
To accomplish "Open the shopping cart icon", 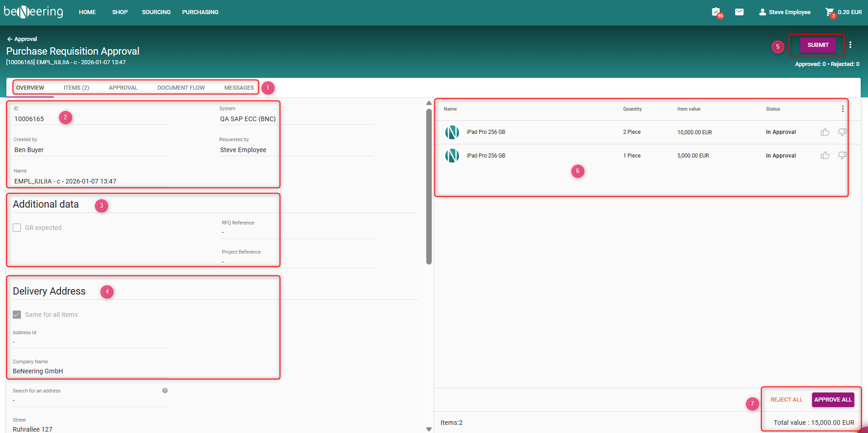I will point(830,12).
